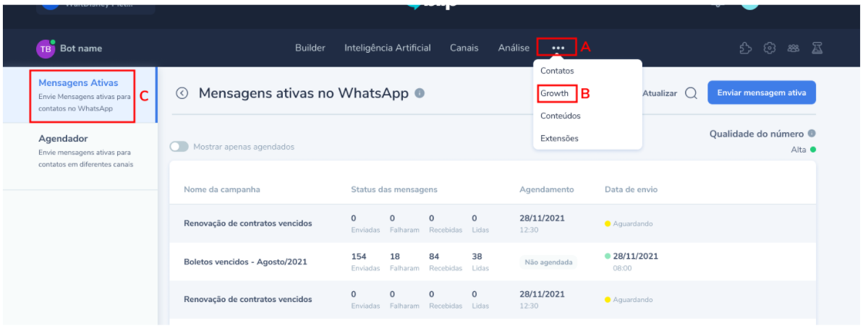Select Mensagens Ativas in the sidebar

[x=80, y=95]
